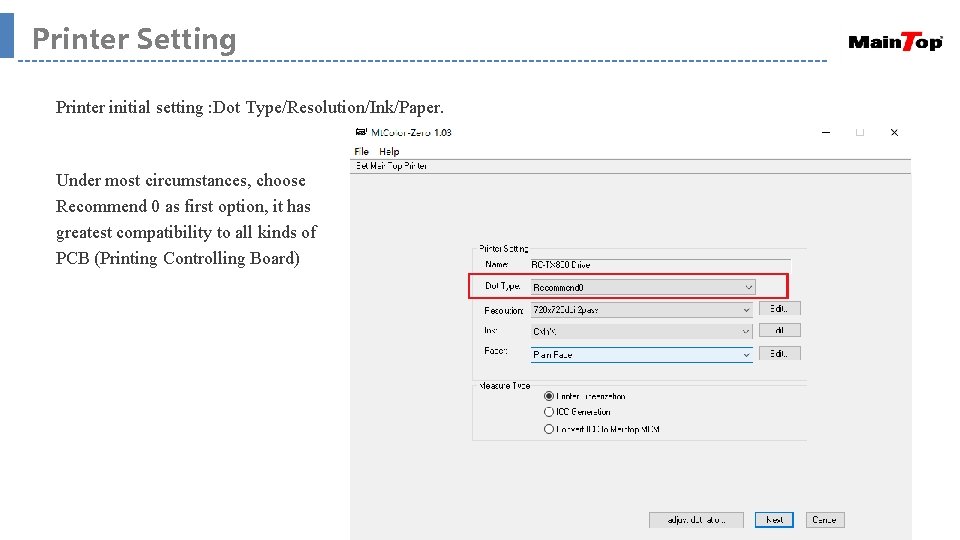This screenshot has height=540, width=960.
Task: Click the Edit button beside Resolution
Action: (779, 309)
